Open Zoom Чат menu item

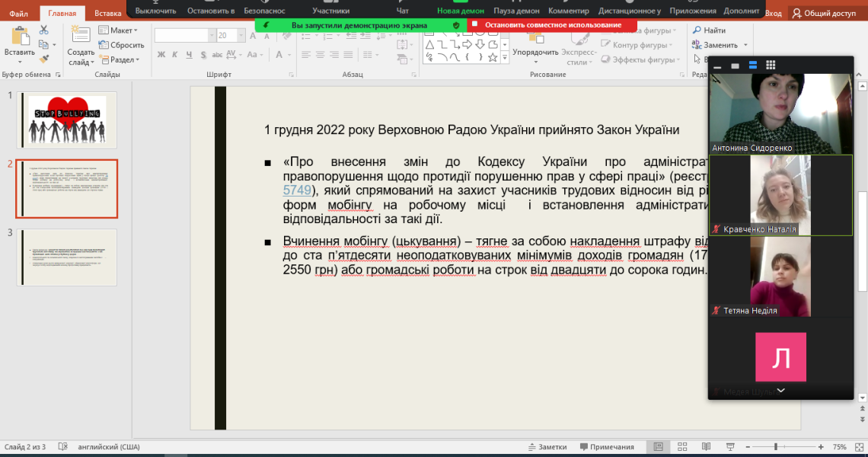(403, 11)
